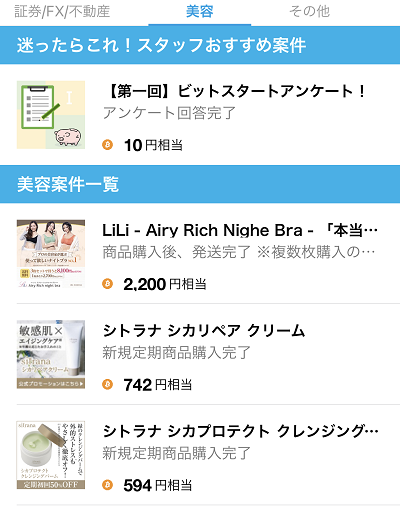This screenshot has height=508, width=400.
Task: Click the 迷ったらこれ！スタッフおすすめ案件 header
Action: coord(200,45)
